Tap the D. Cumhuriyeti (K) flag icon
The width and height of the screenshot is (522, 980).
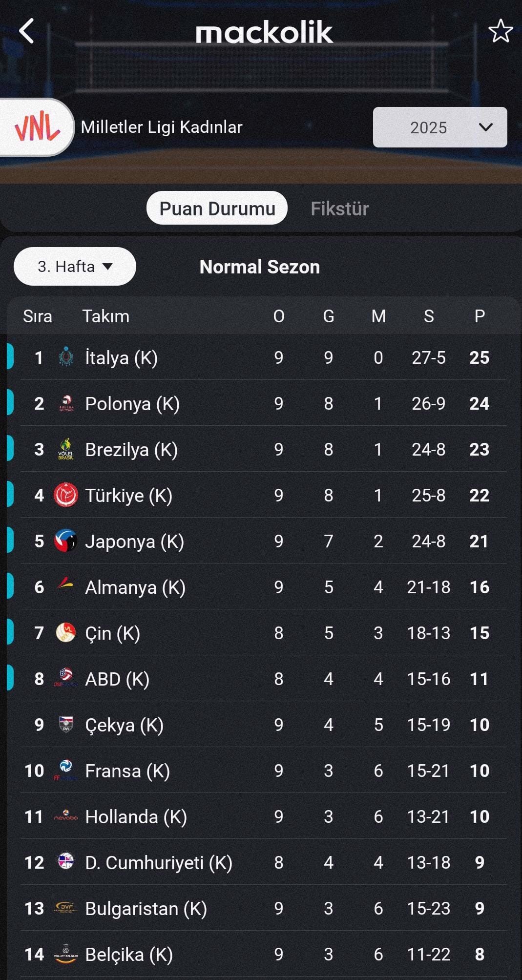tap(66, 862)
